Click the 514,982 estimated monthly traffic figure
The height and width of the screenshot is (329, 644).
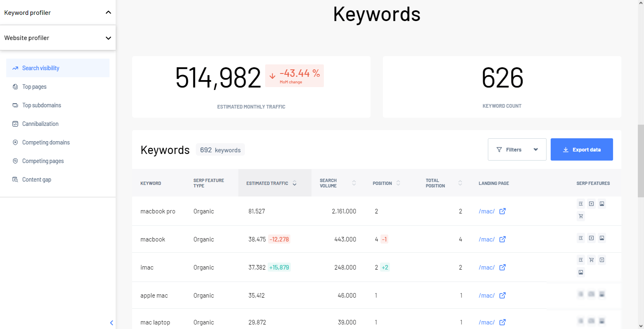(x=218, y=78)
